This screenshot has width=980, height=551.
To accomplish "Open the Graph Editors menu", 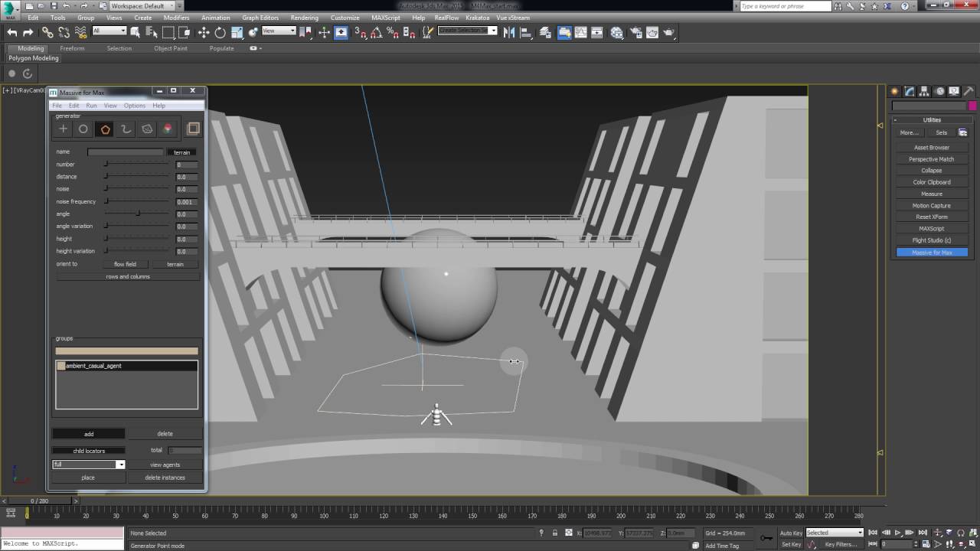I will coord(260,18).
